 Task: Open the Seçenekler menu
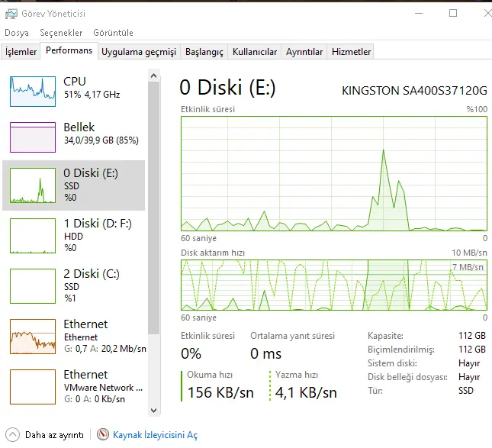point(61,33)
